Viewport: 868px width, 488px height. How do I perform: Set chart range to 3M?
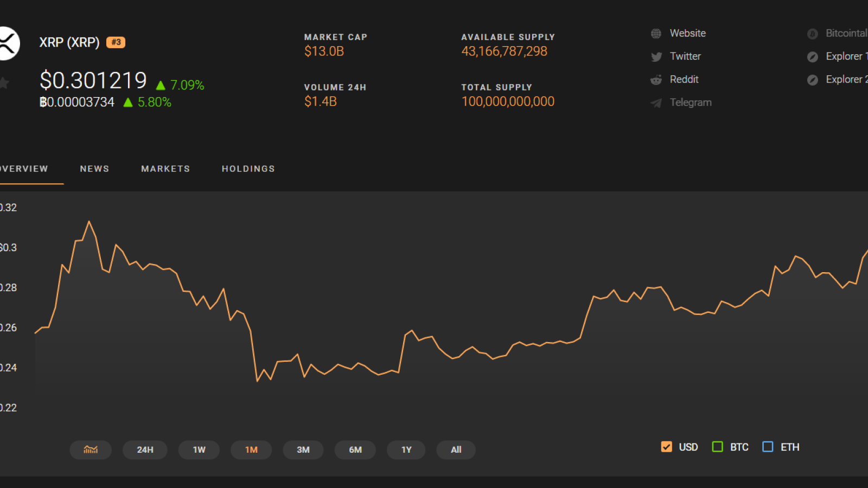(x=303, y=450)
